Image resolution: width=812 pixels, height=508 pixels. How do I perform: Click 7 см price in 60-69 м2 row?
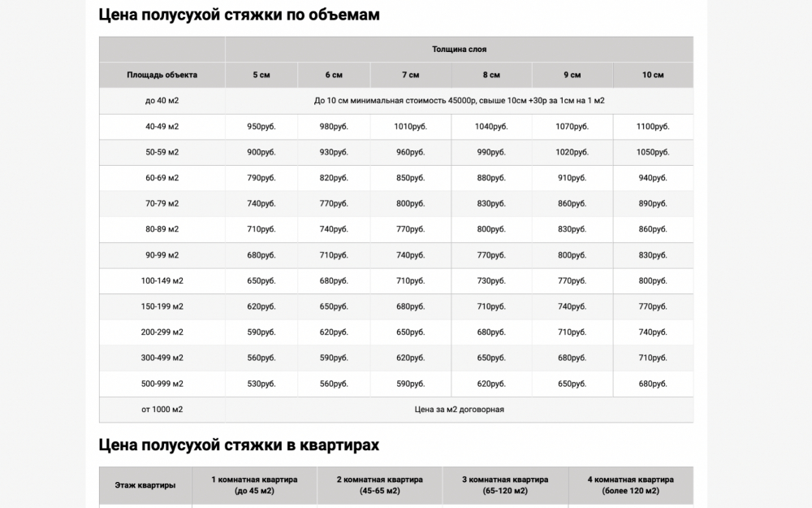coord(411,178)
